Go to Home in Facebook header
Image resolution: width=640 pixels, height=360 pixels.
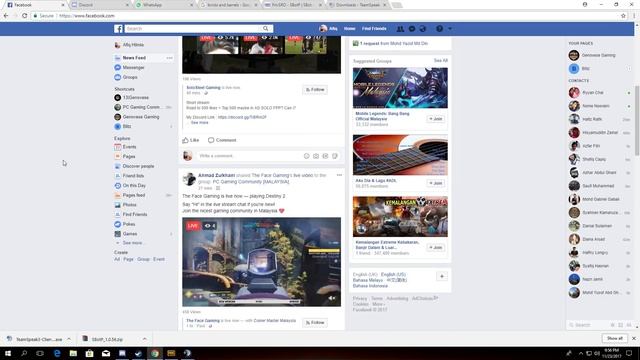(349, 29)
